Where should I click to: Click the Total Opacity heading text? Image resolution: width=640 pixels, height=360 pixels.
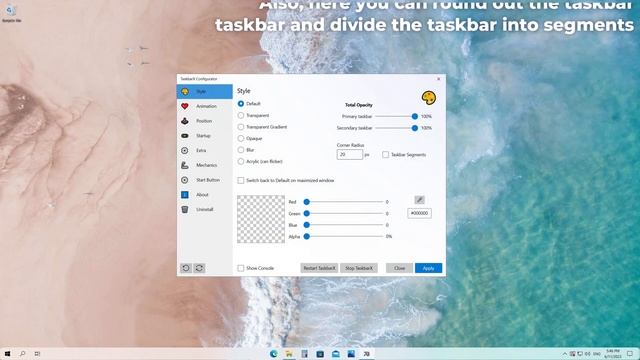pyautogui.click(x=359, y=105)
